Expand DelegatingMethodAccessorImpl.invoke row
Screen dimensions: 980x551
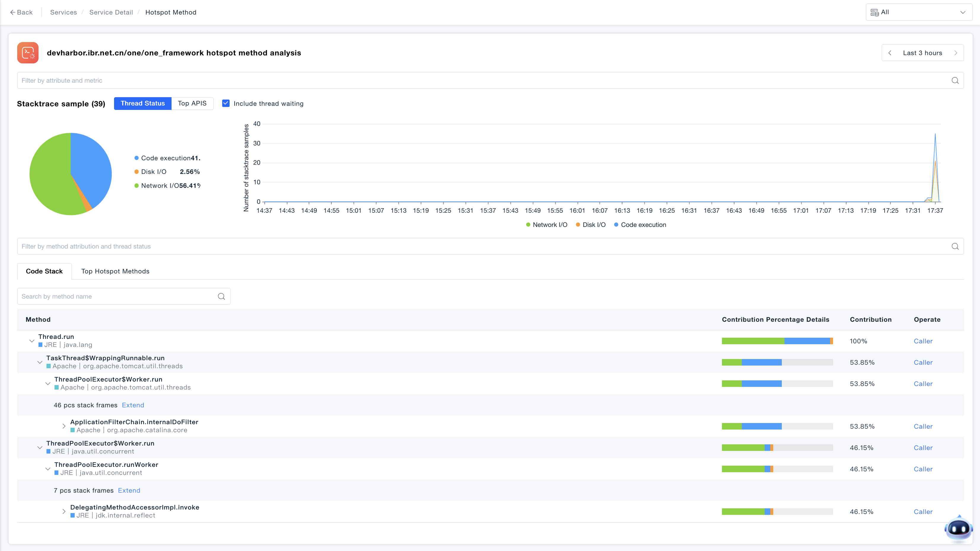(64, 511)
